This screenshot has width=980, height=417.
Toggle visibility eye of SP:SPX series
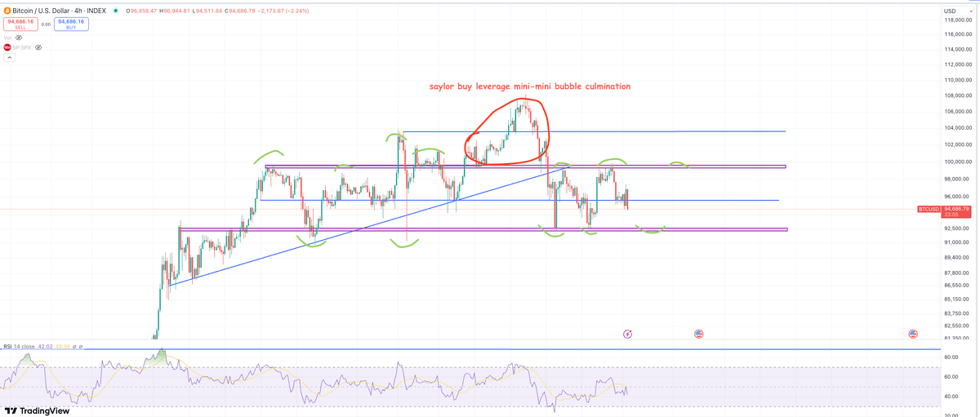pyautogui.click(x=38, y=47)
